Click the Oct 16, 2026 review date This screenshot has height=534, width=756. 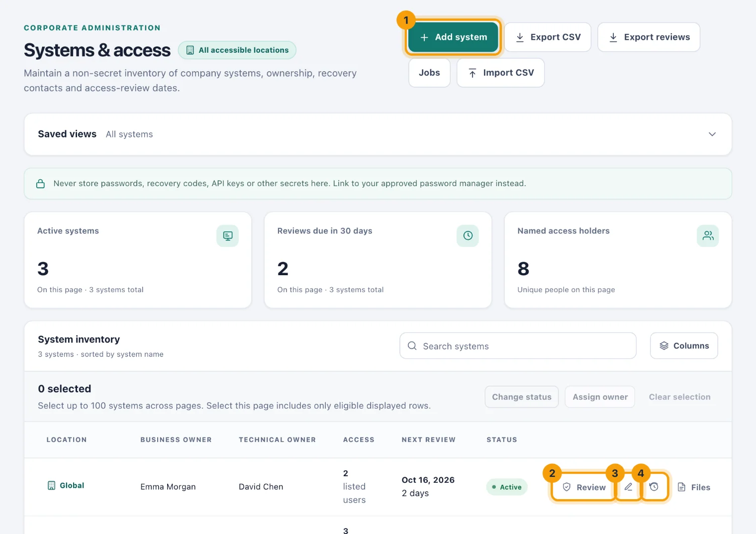click(428, 480)
